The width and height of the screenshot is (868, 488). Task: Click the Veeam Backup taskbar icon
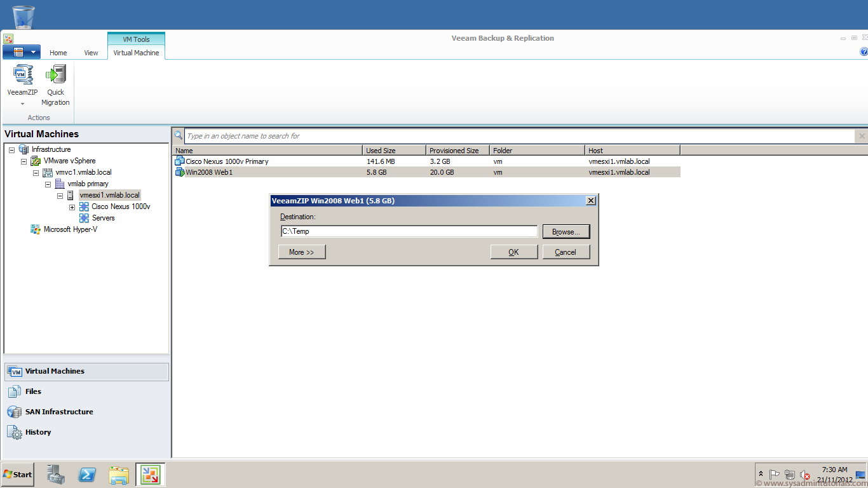150,475
